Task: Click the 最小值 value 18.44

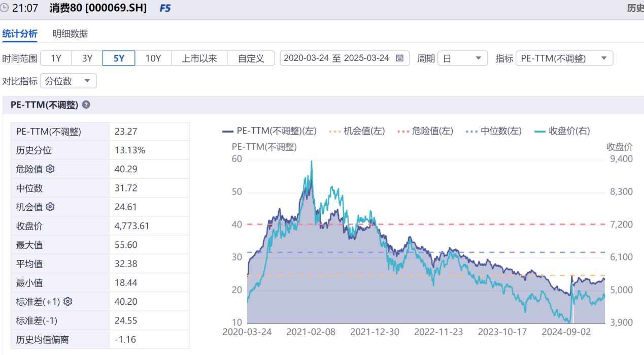Action: coord(126,283)
